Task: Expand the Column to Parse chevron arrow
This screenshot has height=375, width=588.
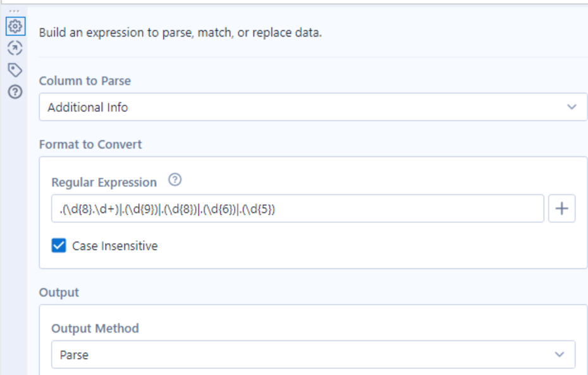Action: (572, 107)
